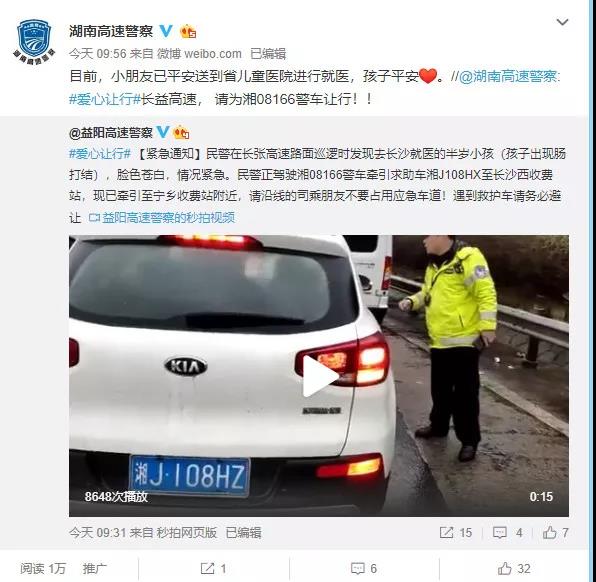Click the Kia car video thumbnail
The height and width of the screenshot is (582, 596).
coord(319,376)
